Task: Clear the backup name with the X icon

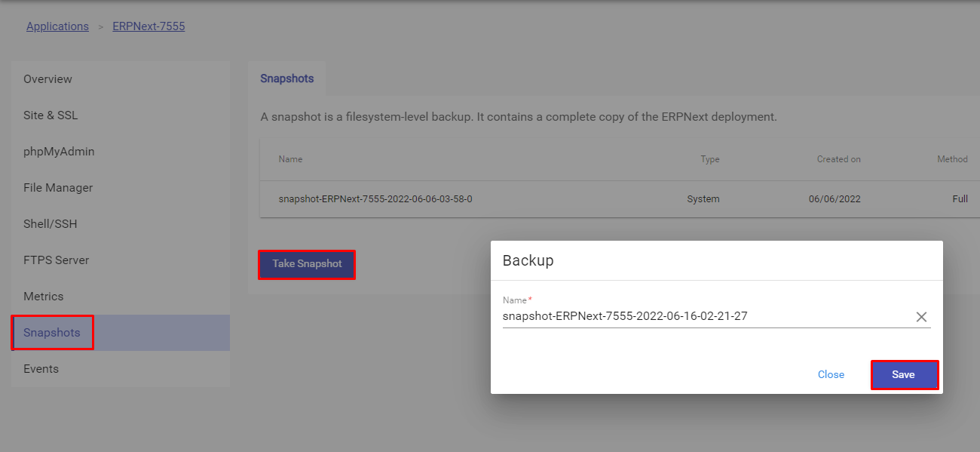Action: pyautogui.click(x=921, y=317)
